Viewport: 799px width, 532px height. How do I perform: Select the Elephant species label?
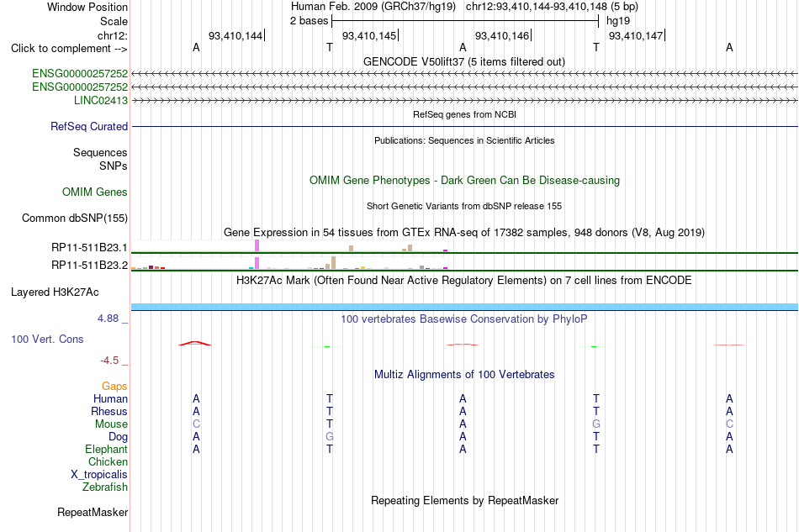(x=106, y=449)
